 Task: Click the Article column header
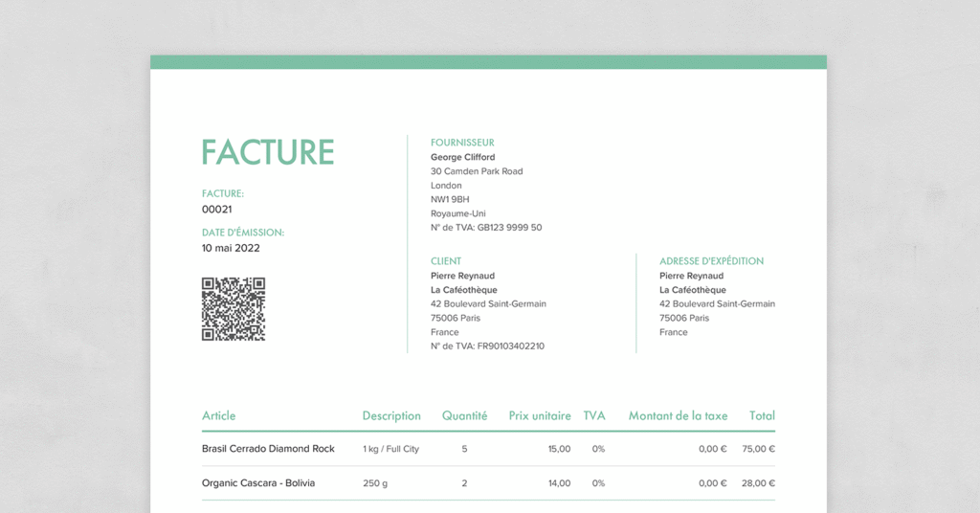pos(218,415)
